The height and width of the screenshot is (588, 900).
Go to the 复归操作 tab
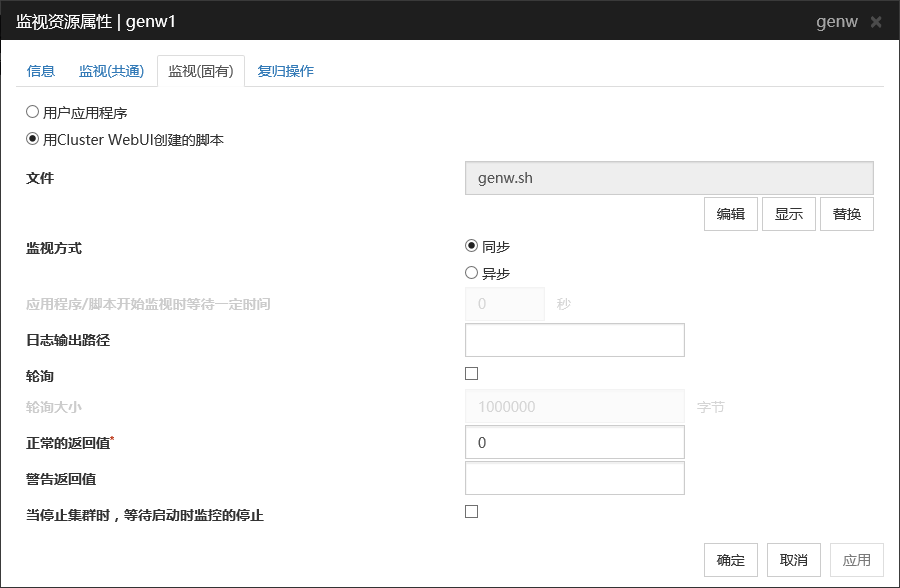point(285,71)
